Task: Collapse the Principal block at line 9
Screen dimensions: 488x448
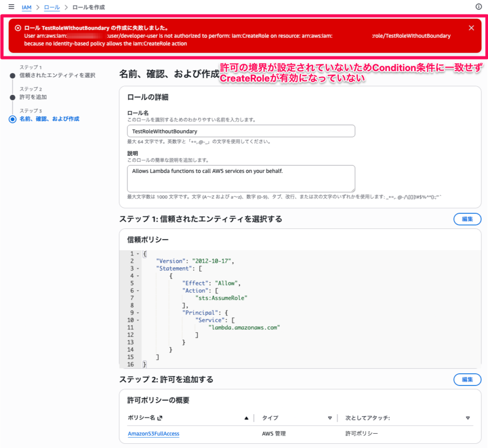Action: 138,313
